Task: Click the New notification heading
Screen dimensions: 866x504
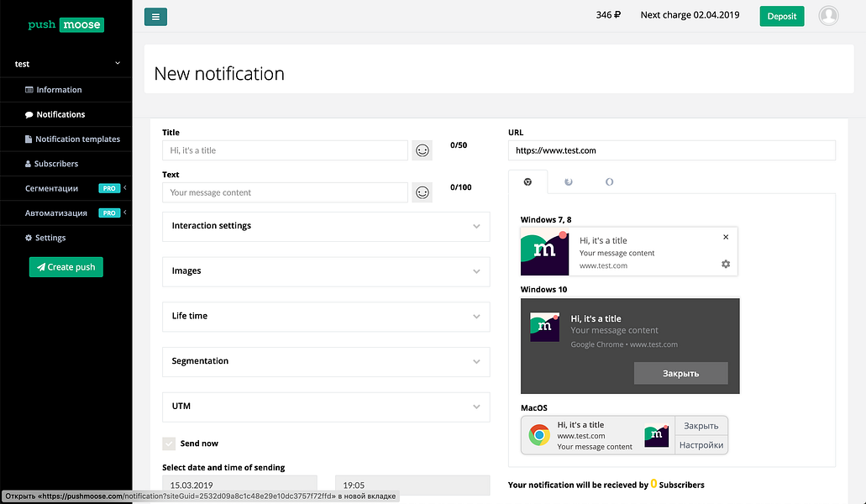Action: 219,73
